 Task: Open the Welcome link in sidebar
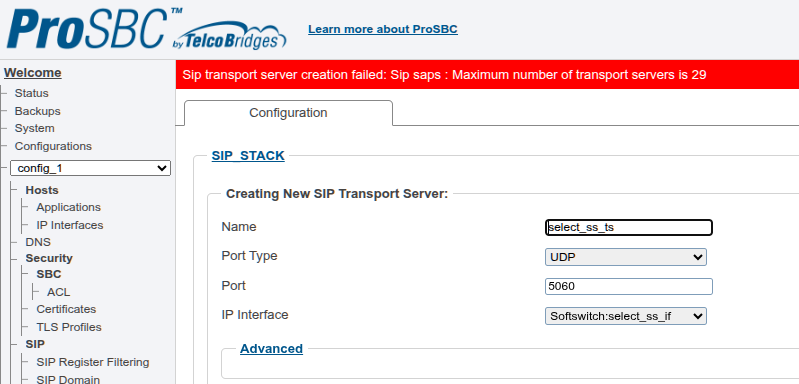click(33, 73)
